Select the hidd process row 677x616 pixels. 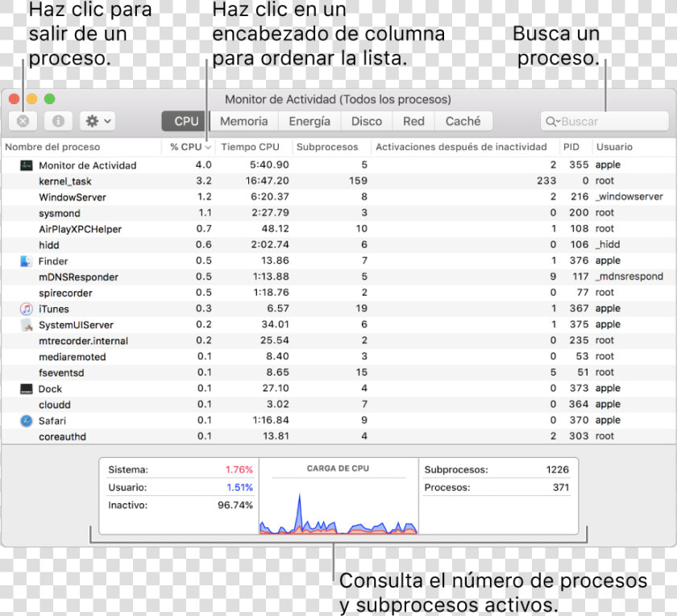coord(338,245)
